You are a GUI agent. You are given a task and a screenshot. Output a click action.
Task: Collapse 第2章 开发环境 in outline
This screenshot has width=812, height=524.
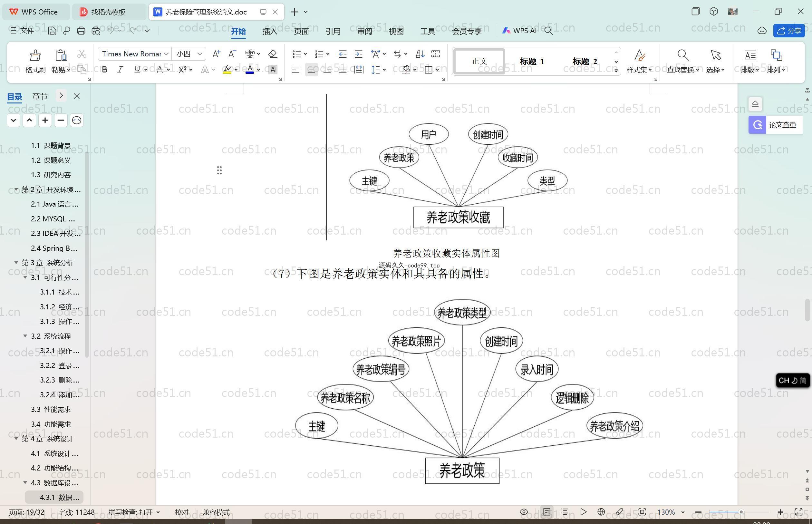click(x=16, y=189)
